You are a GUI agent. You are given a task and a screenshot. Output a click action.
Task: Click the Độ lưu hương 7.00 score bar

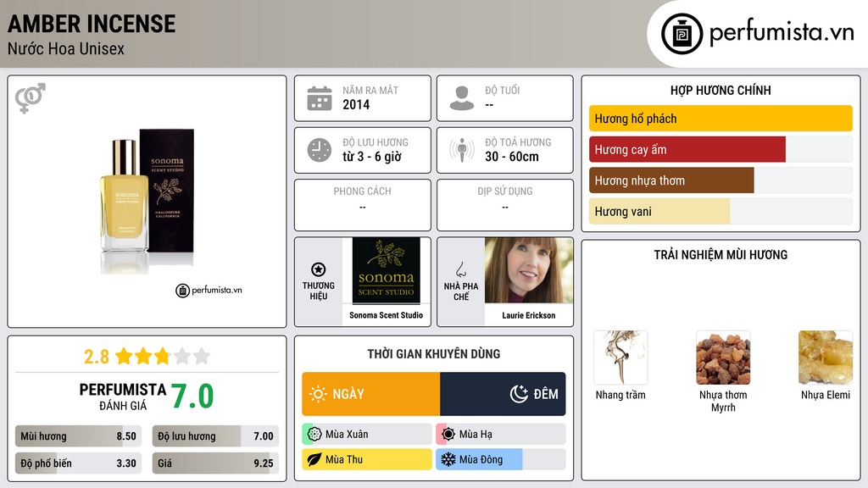tap(215, 436)
